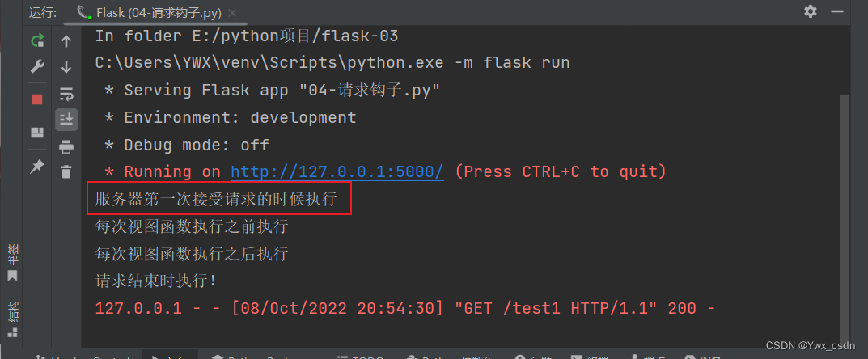Open run panel gear options menu

tap(811, 11)
